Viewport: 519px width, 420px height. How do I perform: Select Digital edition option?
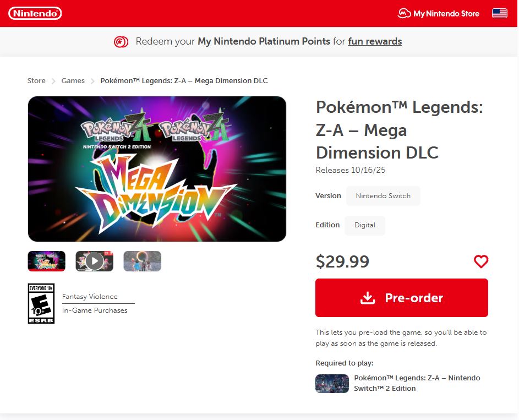click(x=364, y=225)
